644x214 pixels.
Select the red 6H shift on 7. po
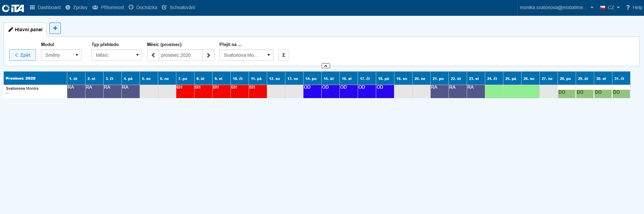click(x=185, y=91)
